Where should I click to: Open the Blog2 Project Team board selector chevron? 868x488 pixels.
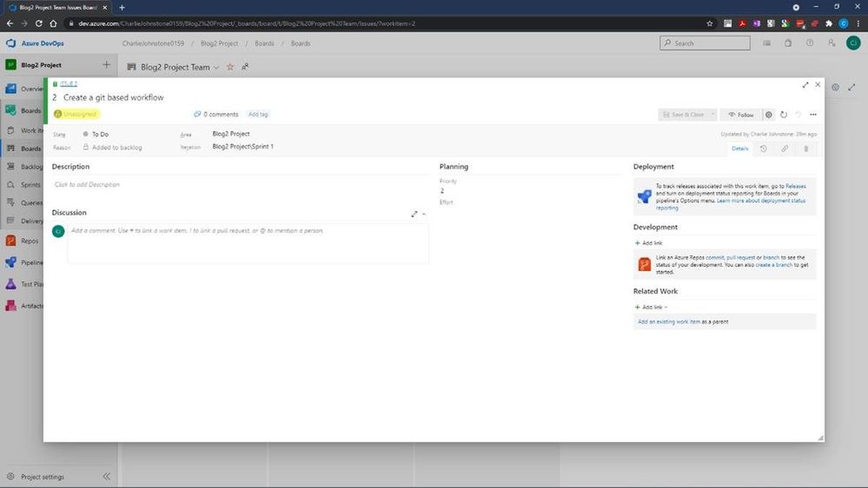(215, 68)
